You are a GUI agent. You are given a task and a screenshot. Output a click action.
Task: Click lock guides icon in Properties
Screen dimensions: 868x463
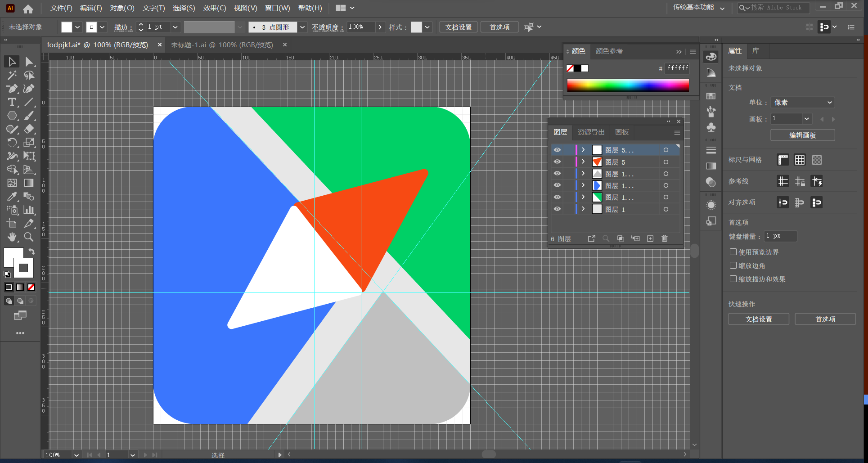(x=800, y=181)
